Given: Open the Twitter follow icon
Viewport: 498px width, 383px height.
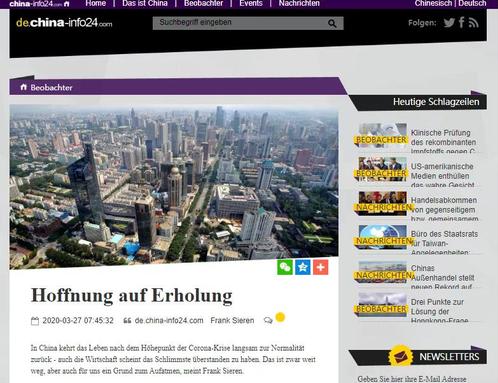Looking at the screenshot, I should point(449,23).
